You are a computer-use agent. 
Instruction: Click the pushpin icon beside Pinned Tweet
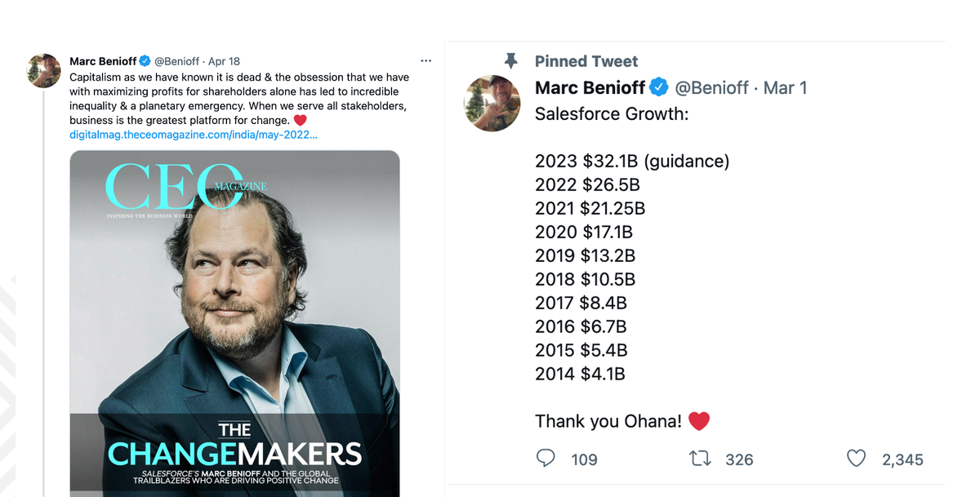(511, 61)
